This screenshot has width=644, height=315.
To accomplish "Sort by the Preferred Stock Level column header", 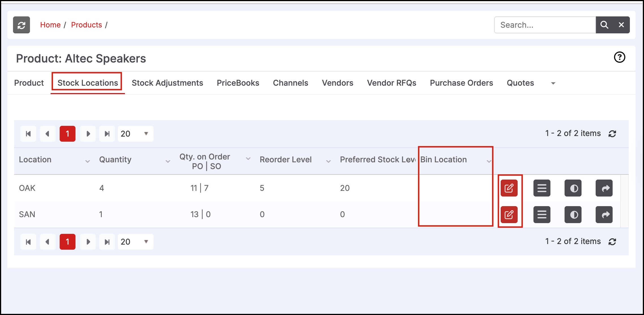I will pos(378,159).
